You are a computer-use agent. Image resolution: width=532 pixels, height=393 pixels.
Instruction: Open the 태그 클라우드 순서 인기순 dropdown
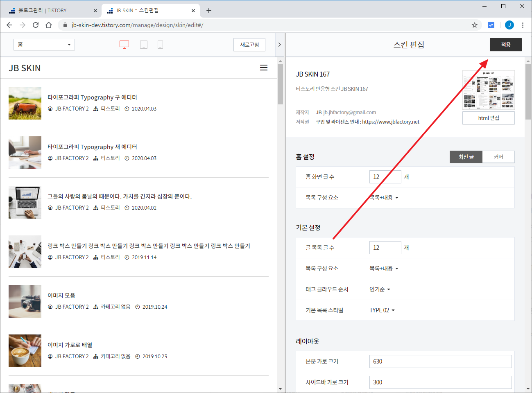[x=380, y=289]
